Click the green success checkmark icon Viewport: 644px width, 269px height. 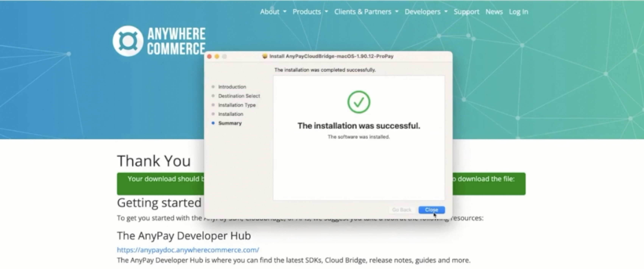359,102
